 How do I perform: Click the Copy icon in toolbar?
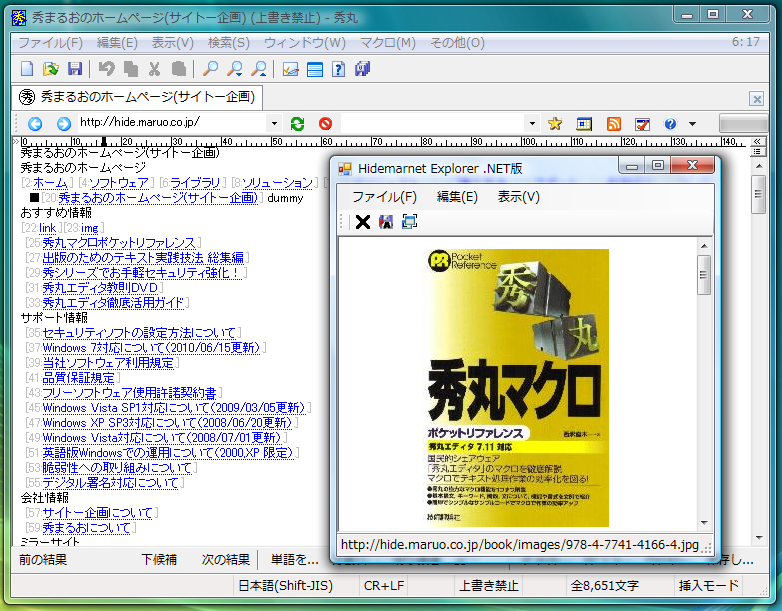click(131, 69)
